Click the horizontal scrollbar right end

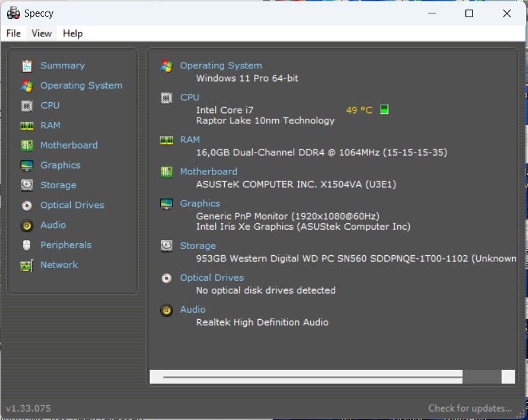click(x=508, y=377)
